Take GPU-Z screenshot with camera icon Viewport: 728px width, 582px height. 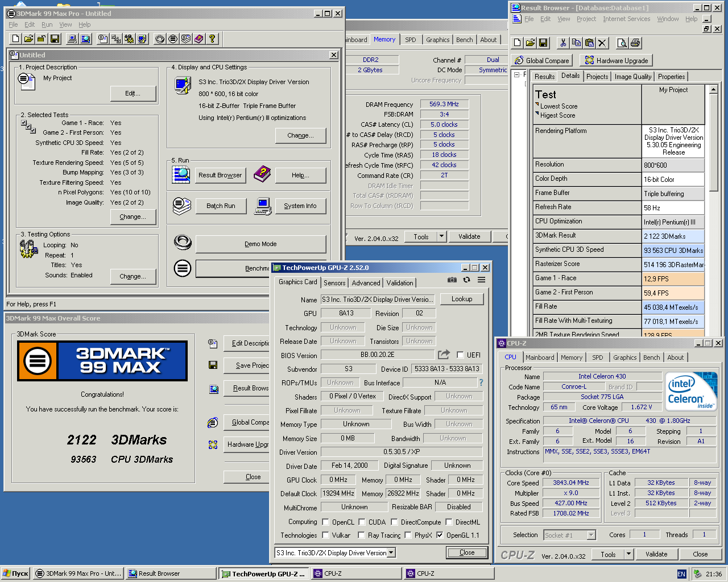pos(452,280)
